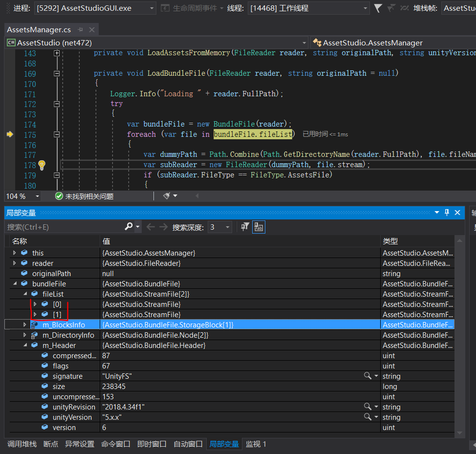Screen dimensions: 476x454
Task: Click the back arrow in locals search
Action: [151, 227]
